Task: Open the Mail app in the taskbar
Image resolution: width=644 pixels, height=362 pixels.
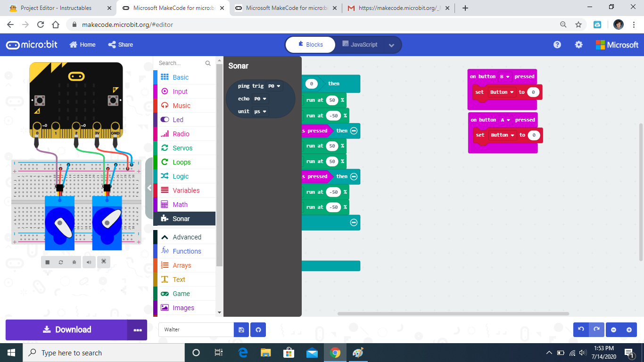Action: pos(312,353)
